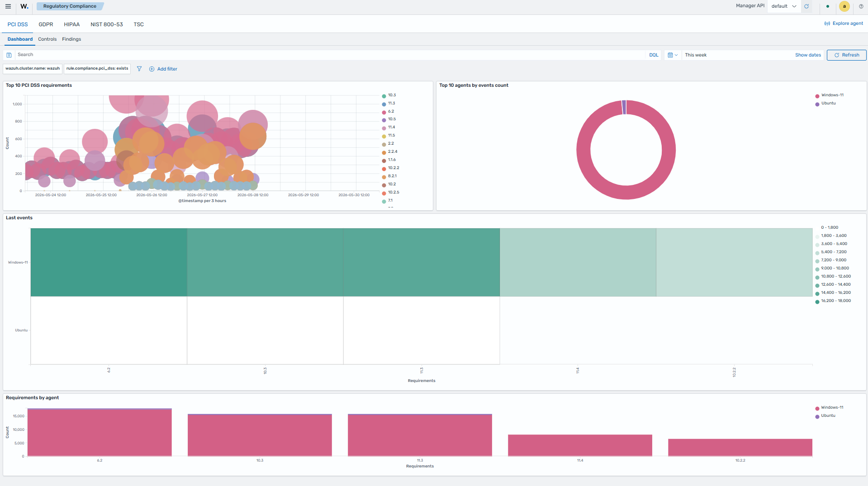This screenshot has width=868, height=486.
Task: Toggle the 10.3 legend series
Action: [389, 95]
